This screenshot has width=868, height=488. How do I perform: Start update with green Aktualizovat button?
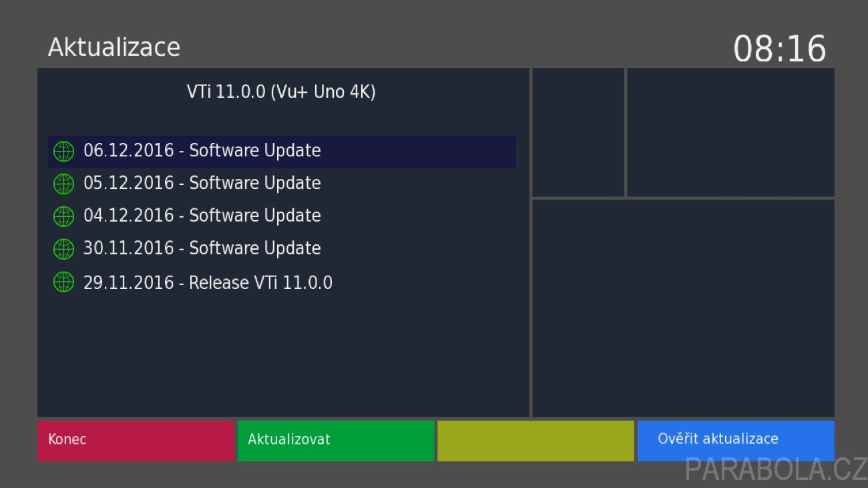[336, 441]
